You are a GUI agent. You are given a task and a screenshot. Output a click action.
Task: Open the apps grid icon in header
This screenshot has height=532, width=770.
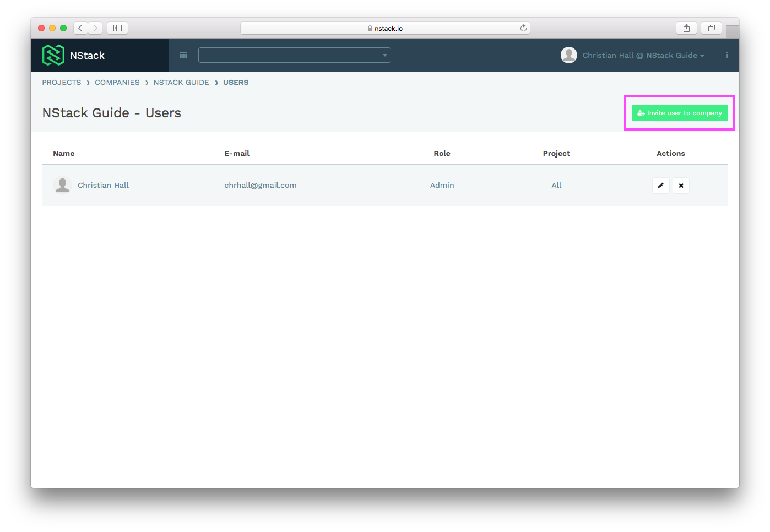click(x=183, y=55)
